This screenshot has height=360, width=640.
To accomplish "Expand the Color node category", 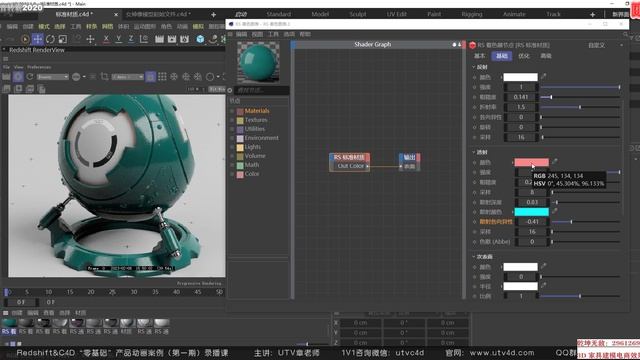I will pos(232,174).
